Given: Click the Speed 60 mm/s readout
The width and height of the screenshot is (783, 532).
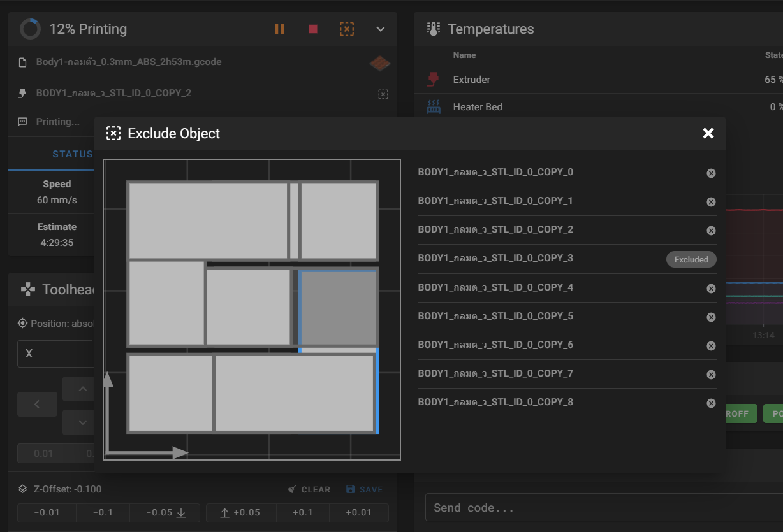Looking at the screenshot, I should click(x=57, y=192).
